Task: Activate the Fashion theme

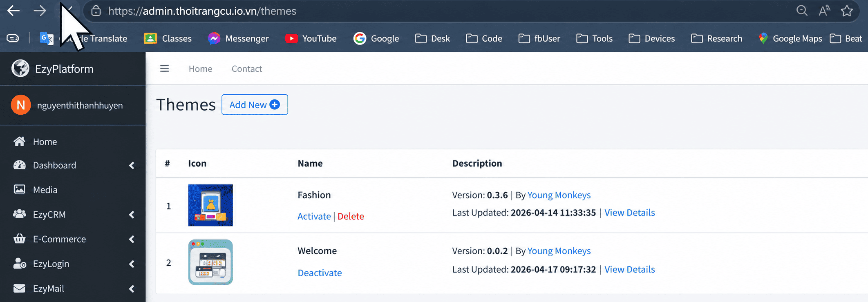Action: point(314,216)
